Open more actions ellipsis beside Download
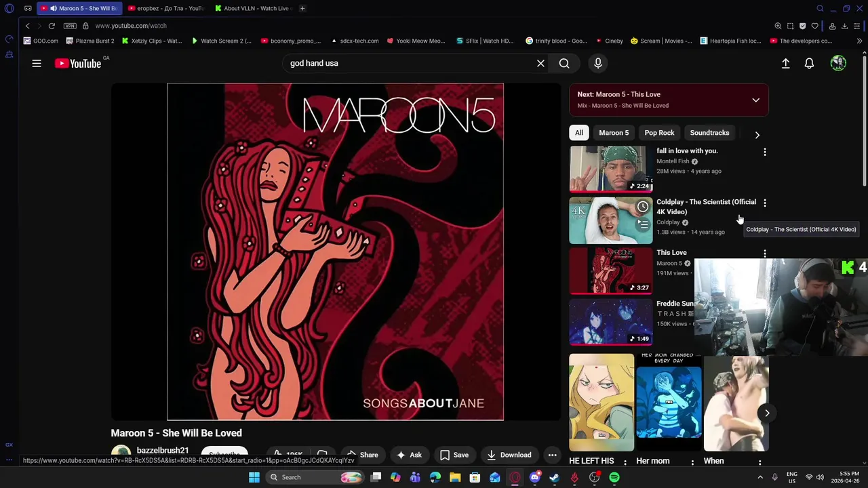 click(553, 455)
